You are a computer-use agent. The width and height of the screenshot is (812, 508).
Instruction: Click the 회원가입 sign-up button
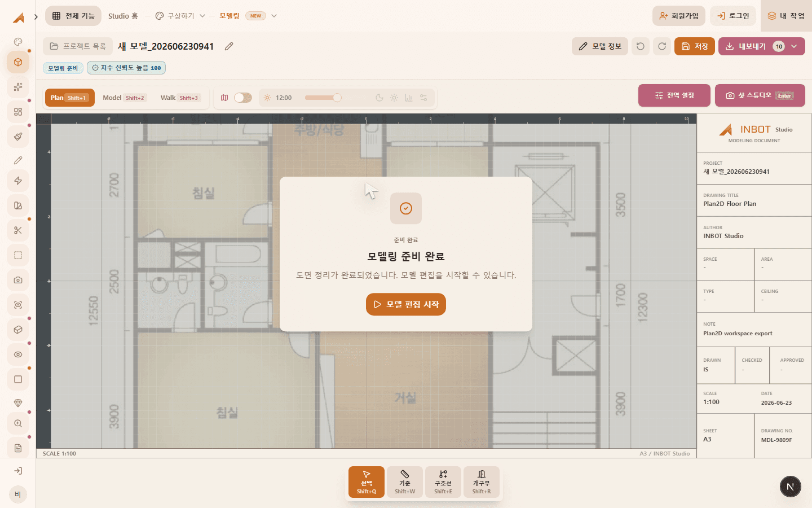pos(679,16)
